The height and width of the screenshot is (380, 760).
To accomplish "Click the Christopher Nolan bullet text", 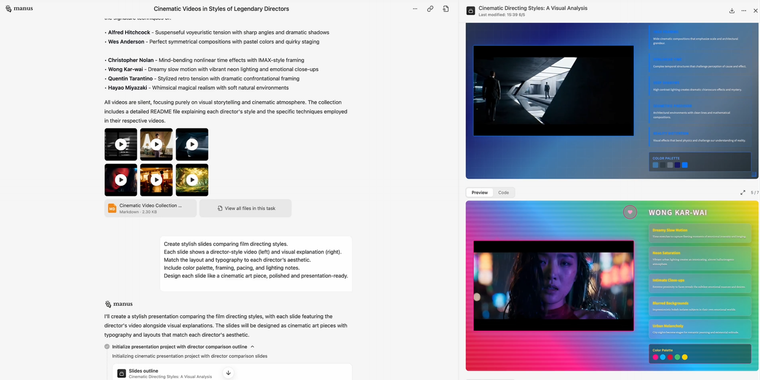I will coord(204,60).
